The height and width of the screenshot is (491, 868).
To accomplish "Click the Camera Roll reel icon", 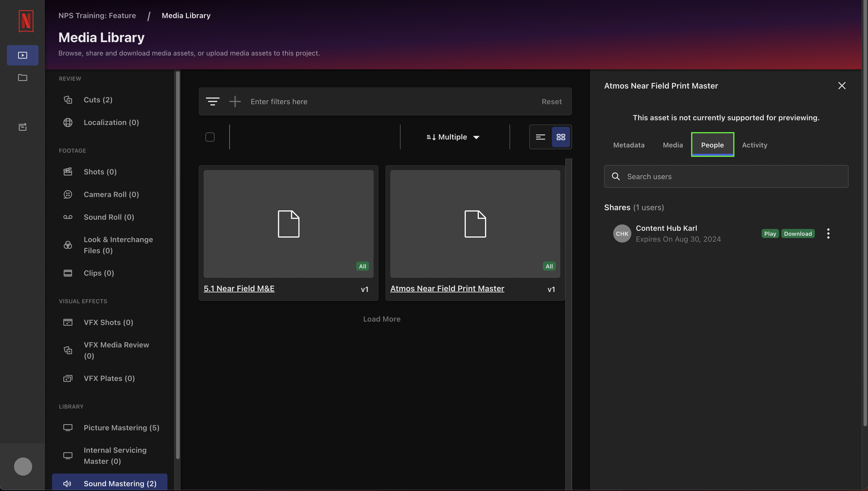I will point(68,194).
